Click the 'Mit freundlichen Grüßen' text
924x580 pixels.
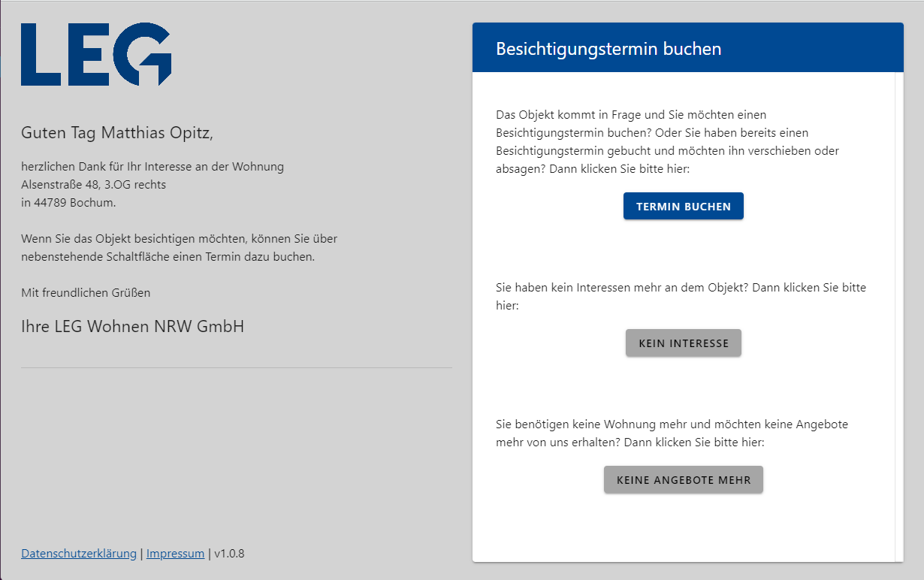86,293
